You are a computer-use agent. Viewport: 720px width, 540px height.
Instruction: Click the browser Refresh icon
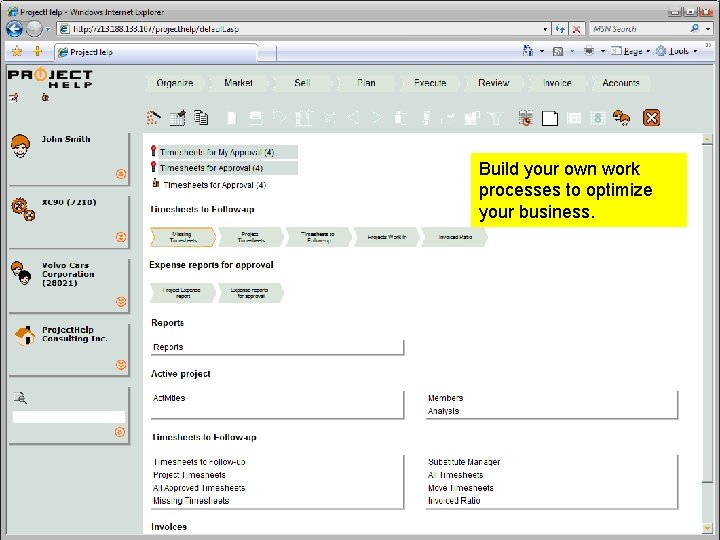click(560, 29)
